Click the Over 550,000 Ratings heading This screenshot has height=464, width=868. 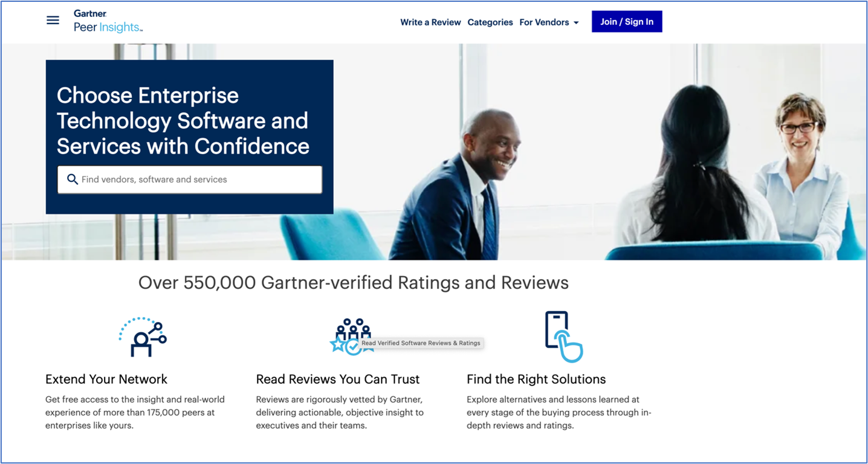coord(353,282)
